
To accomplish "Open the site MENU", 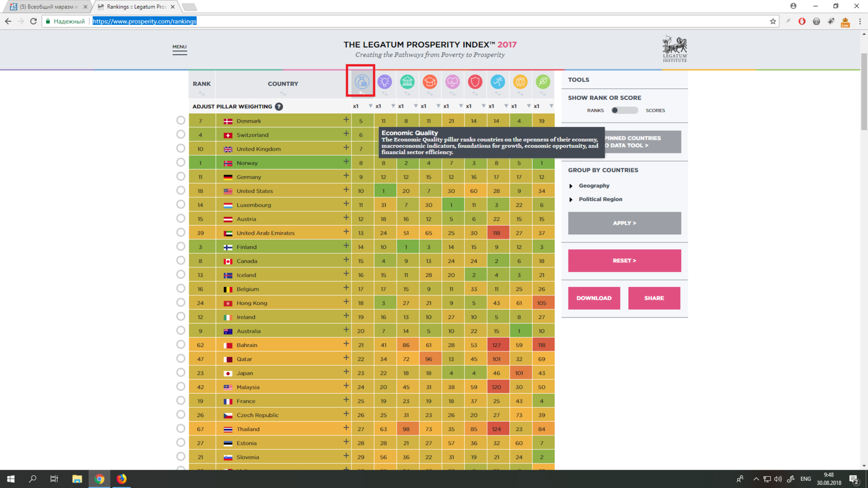I will click(x=180, y=48).
